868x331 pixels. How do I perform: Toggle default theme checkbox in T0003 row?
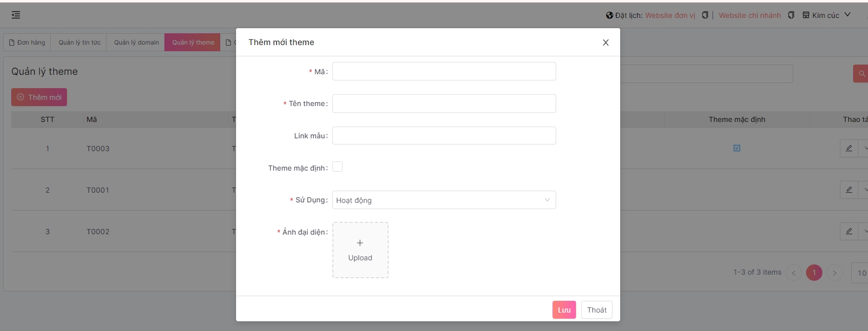[x=737, y=149]
